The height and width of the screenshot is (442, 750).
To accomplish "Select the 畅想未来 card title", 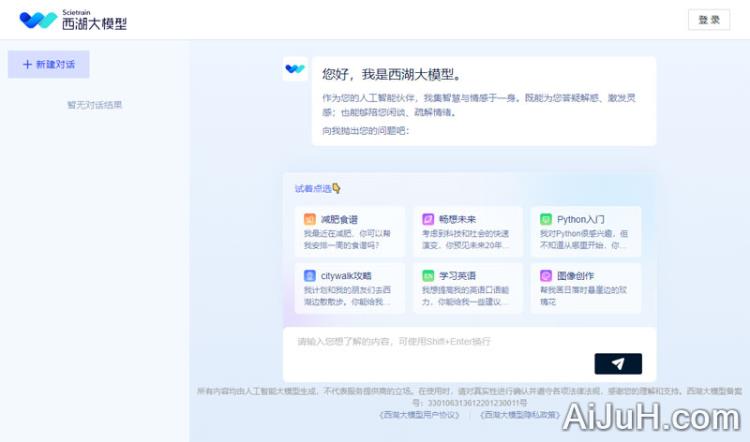I will point(457,219).
